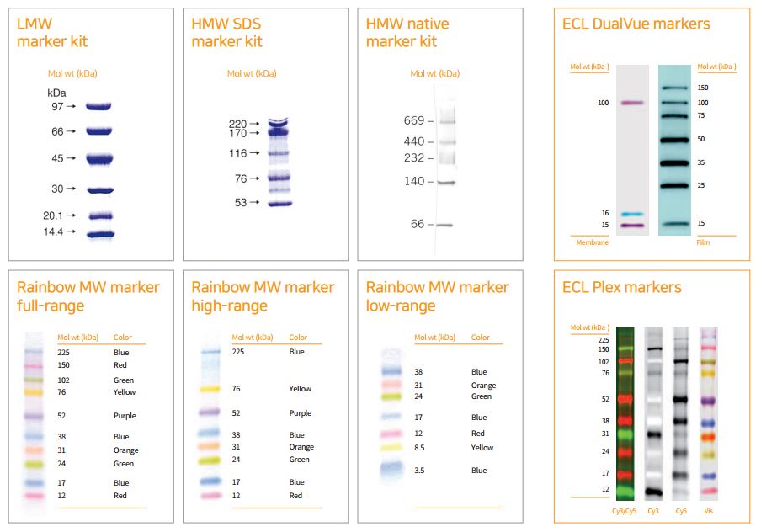Image resolution: width=761 pixels, height=532 pixels.
Task: Click the 232 label in HMW native kit
Action: pyautogui.click(x=414, y=157)
